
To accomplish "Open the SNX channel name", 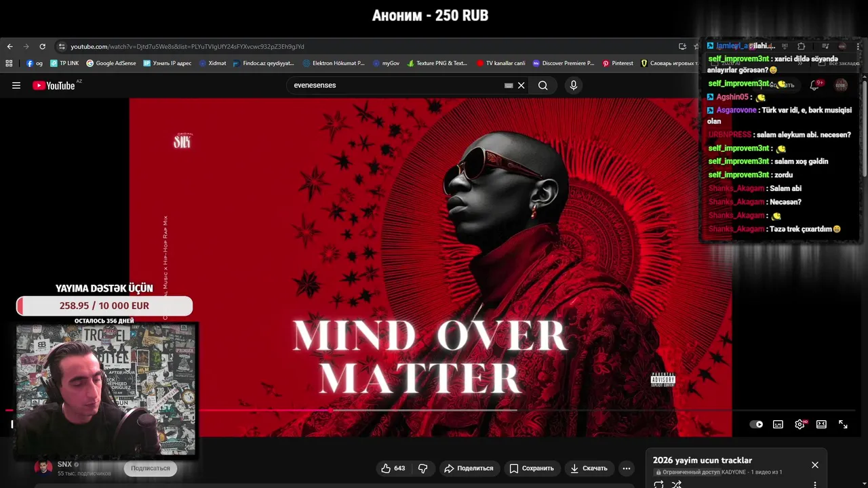I will [64, 464].
